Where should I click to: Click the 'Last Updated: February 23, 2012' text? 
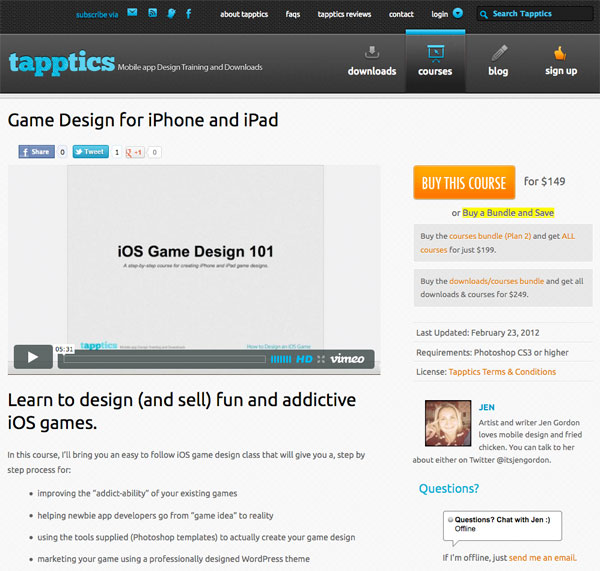pos(478,333)
